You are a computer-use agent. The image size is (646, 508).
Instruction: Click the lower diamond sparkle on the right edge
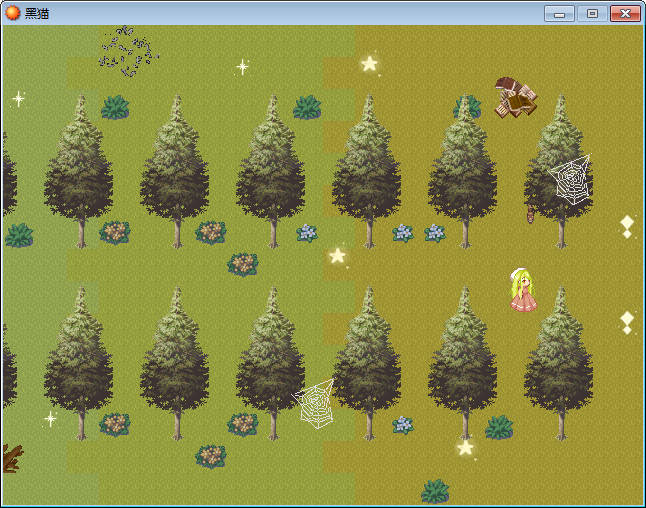coord(627,323)
